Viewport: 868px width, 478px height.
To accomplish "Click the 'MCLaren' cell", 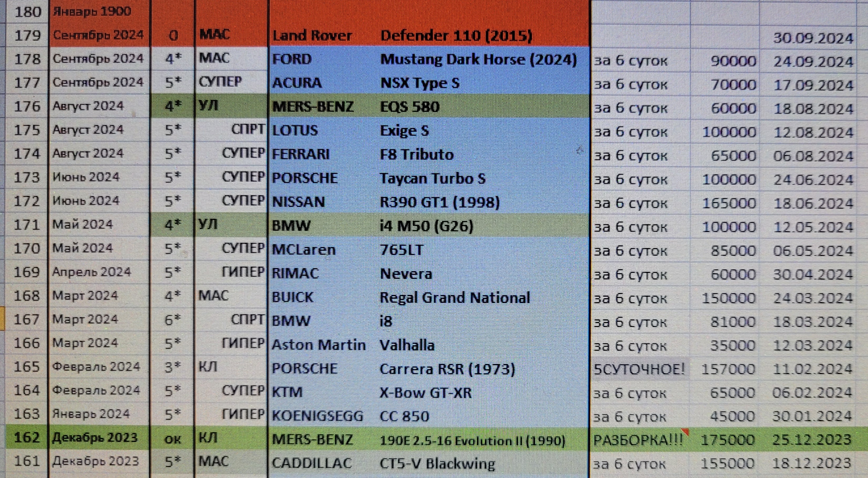I will point(323,249).
